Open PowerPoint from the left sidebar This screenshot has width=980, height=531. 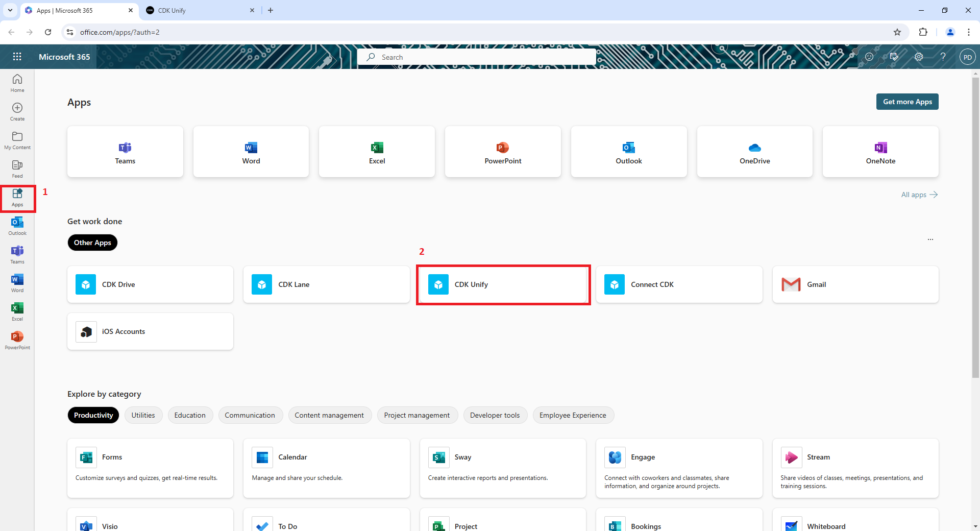pos(17,341)
